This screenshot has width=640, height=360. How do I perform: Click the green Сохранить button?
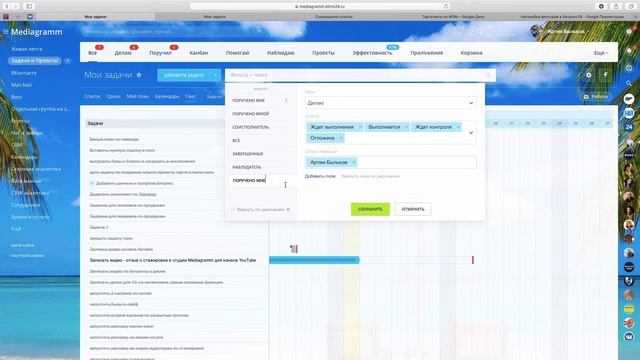[x=370, y=209]
